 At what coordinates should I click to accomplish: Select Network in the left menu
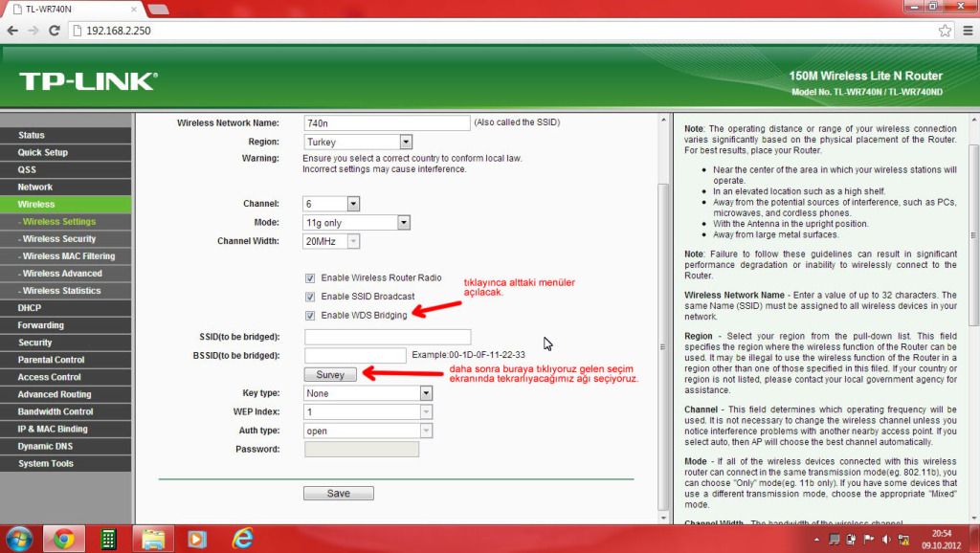[66, 187]
